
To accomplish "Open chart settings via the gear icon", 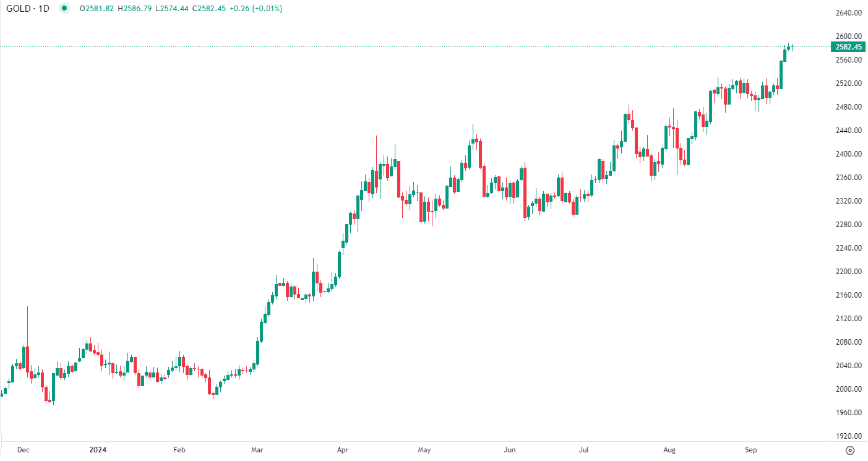I will click(850, 450).
